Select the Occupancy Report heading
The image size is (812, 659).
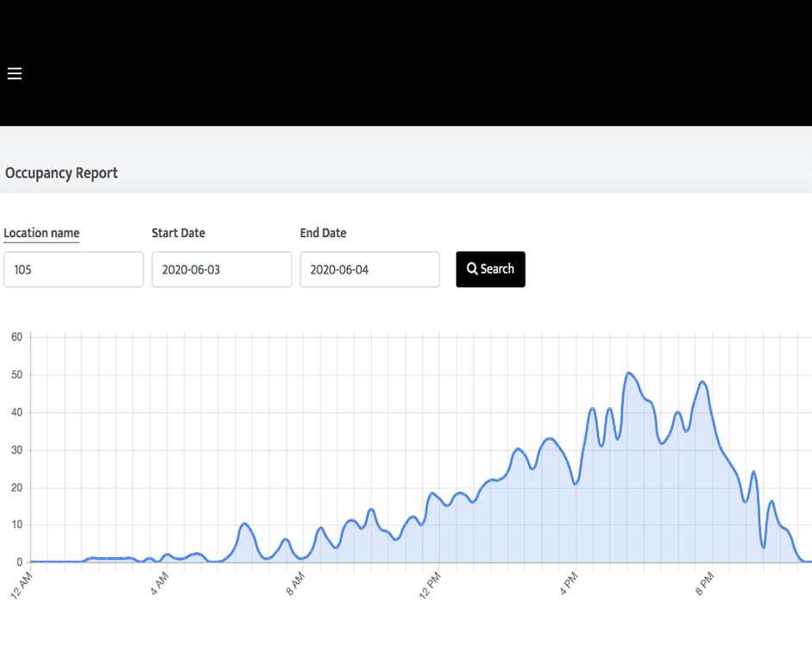pos(61,173)
